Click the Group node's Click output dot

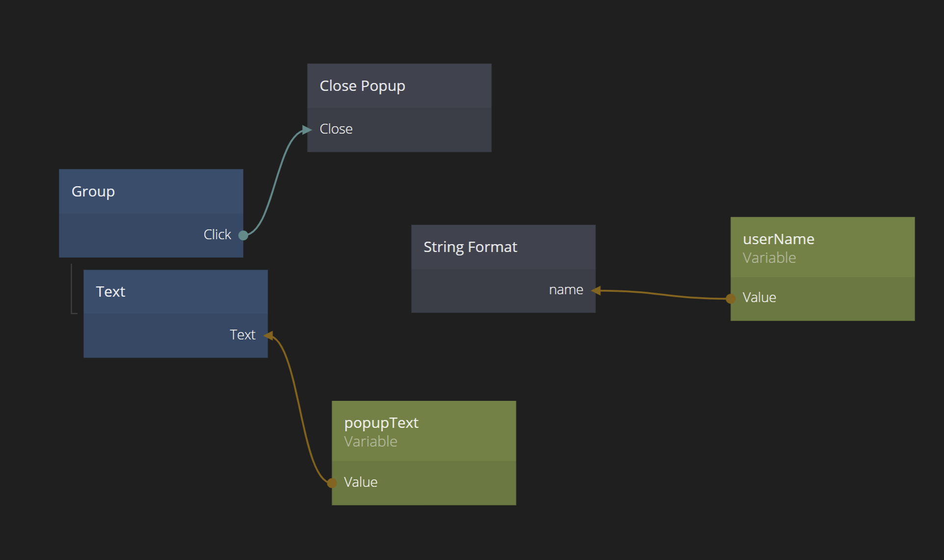[x=243, y=235]
